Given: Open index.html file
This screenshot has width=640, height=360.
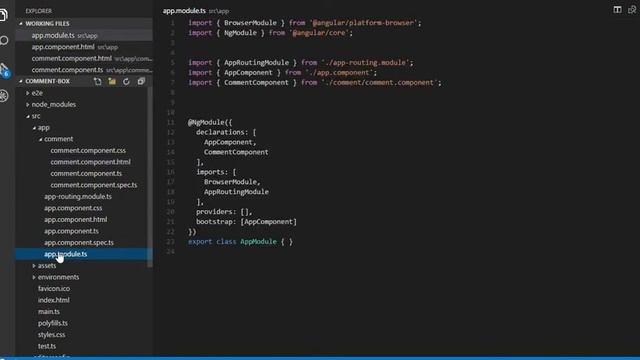Looking at the screenshot, I should coord(54,300).
